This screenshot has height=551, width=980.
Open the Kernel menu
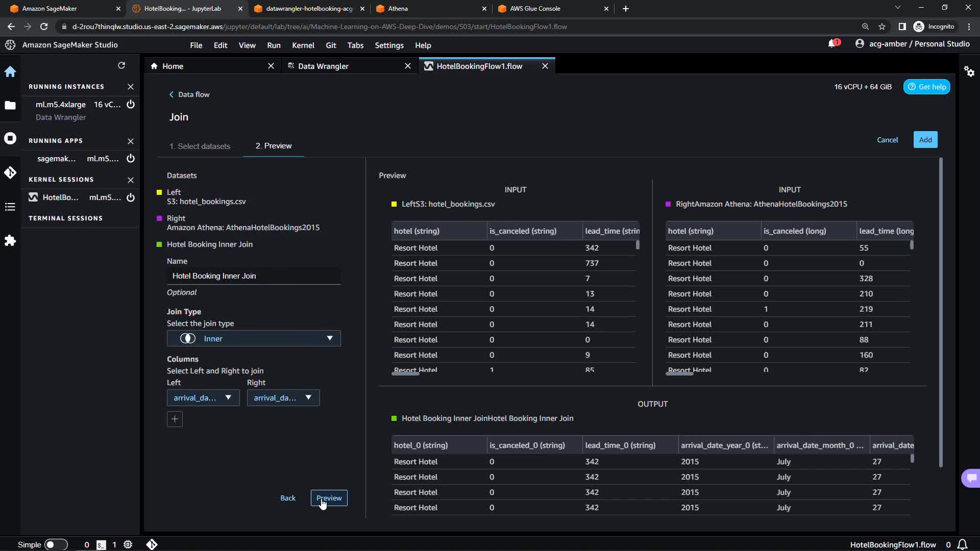click(x=303, y=45)
